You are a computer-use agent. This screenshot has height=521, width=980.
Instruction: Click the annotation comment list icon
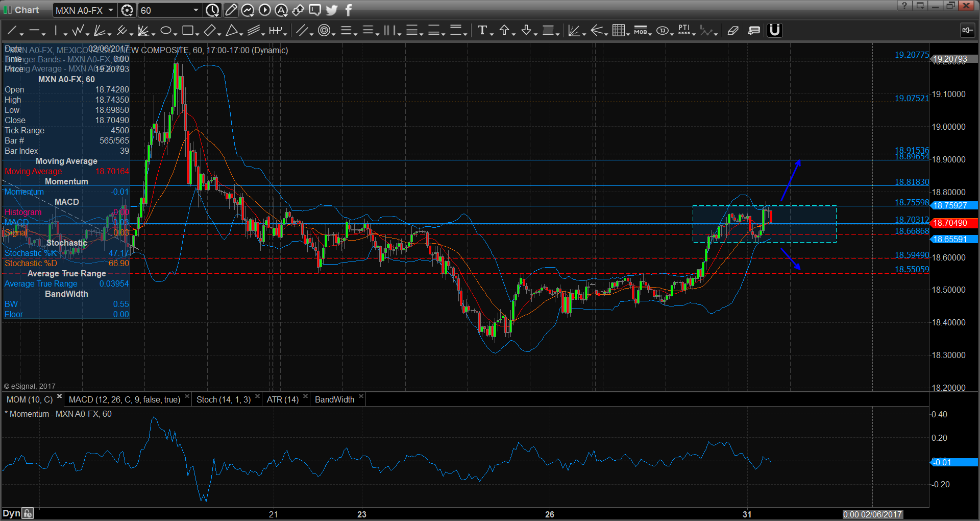[754, 31]
